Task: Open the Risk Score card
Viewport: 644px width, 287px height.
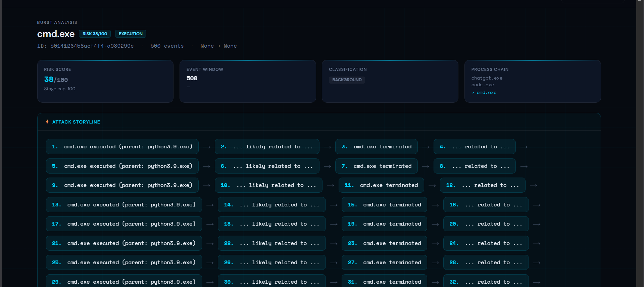Action: pos(105,81)
